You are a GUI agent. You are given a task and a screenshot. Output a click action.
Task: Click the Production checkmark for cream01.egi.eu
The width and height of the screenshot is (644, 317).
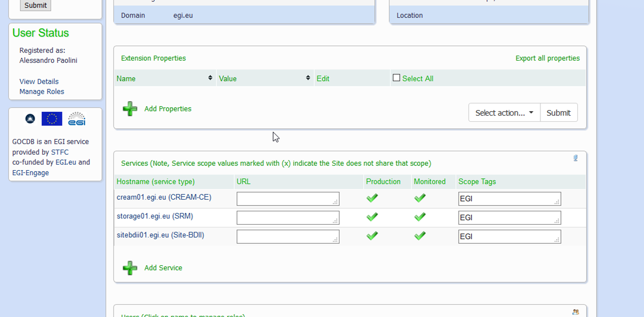372,198
